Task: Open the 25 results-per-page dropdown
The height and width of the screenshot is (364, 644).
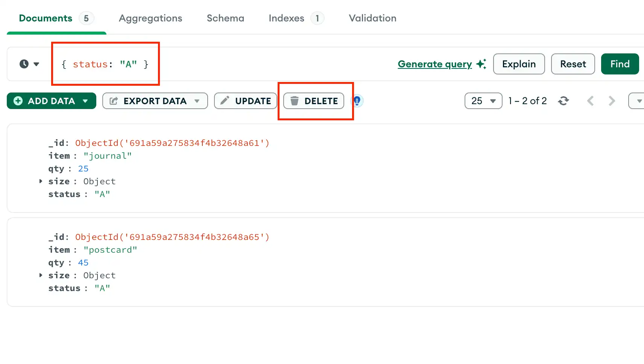Action: click(483, 101)
